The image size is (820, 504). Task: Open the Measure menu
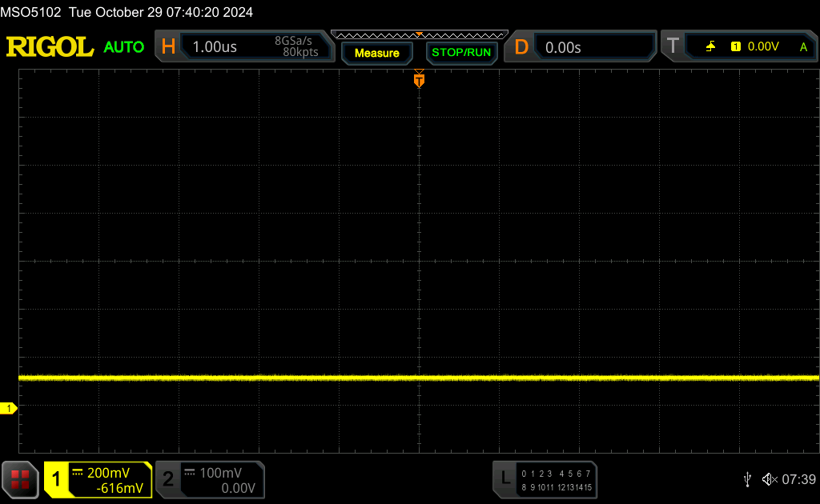coord(376,53)
